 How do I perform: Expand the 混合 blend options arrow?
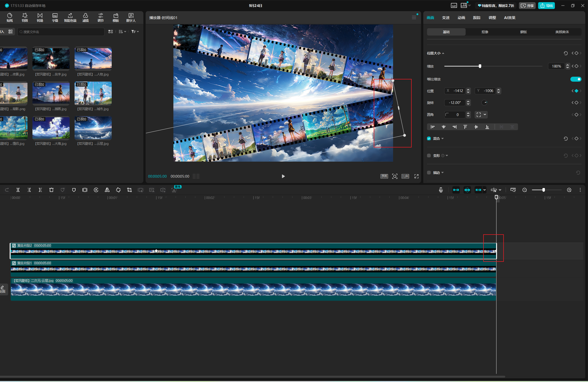pyautogui.click(x=443, y=139)
